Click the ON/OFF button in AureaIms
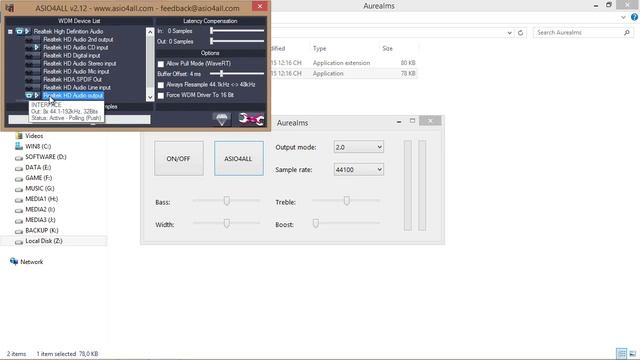This screenshot has width=640, height=360. pyautogui.click(x=179, y=158)
